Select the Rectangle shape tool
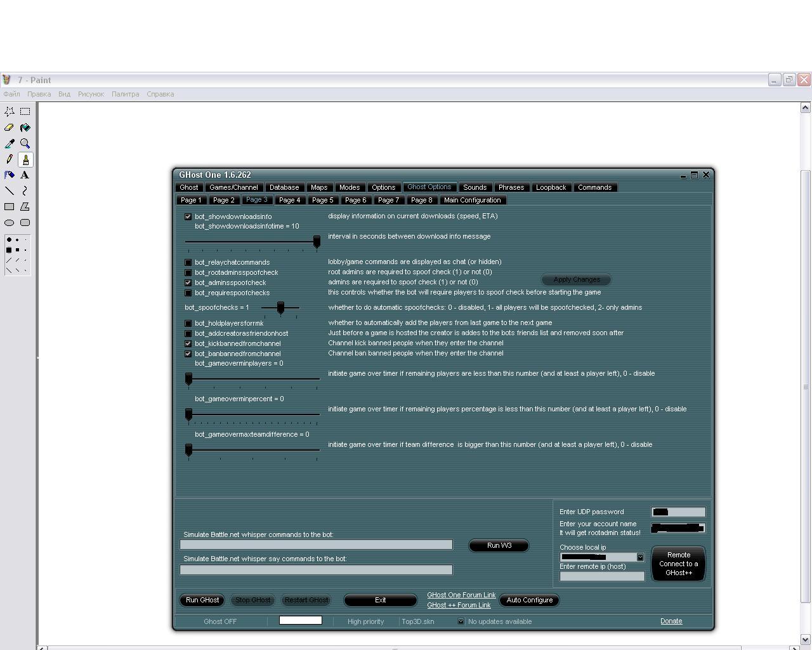The image size is (812, 650). [10, 206]
